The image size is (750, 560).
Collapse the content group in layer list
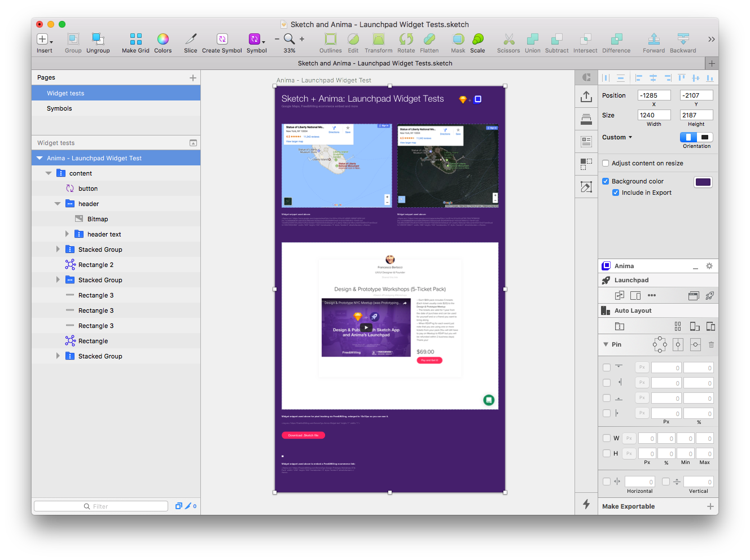pyautogui.click(x=49, y=174)
